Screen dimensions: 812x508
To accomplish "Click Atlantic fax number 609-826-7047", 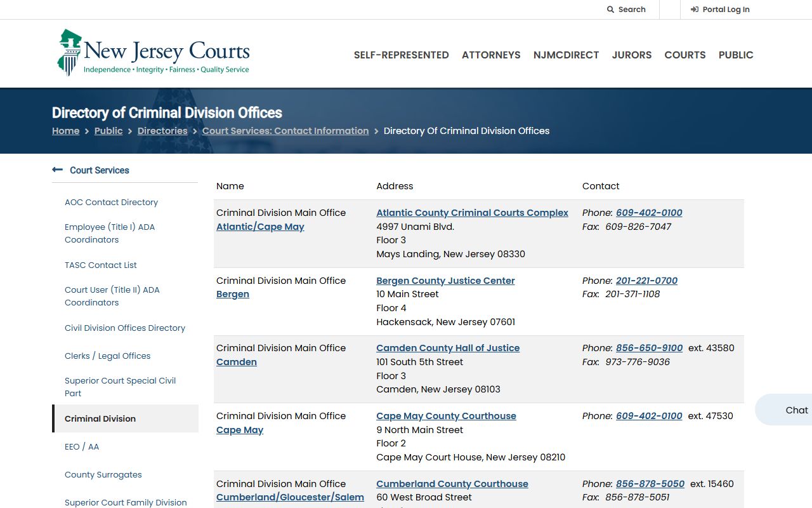I will point(638,227).
